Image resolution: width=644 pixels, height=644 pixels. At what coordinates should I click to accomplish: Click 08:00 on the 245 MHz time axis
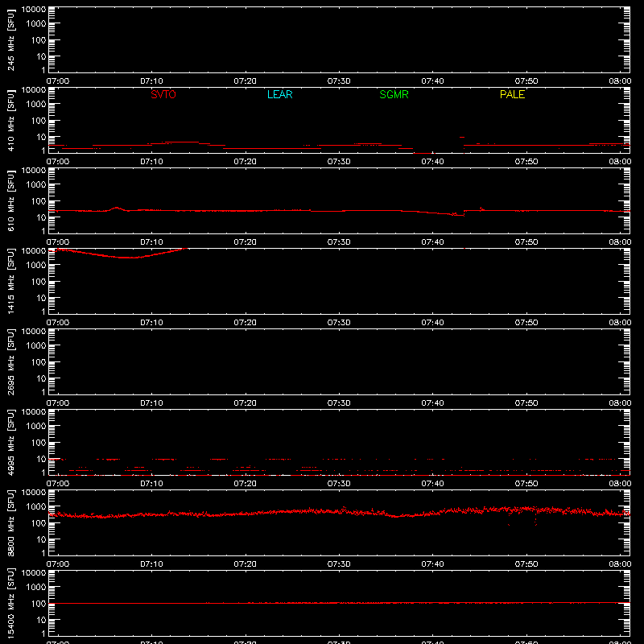point(620,81)
